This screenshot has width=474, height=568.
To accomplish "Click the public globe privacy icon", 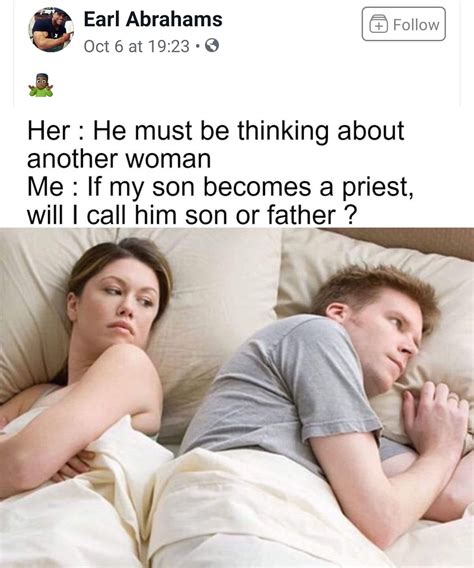I will coord(212,46).
